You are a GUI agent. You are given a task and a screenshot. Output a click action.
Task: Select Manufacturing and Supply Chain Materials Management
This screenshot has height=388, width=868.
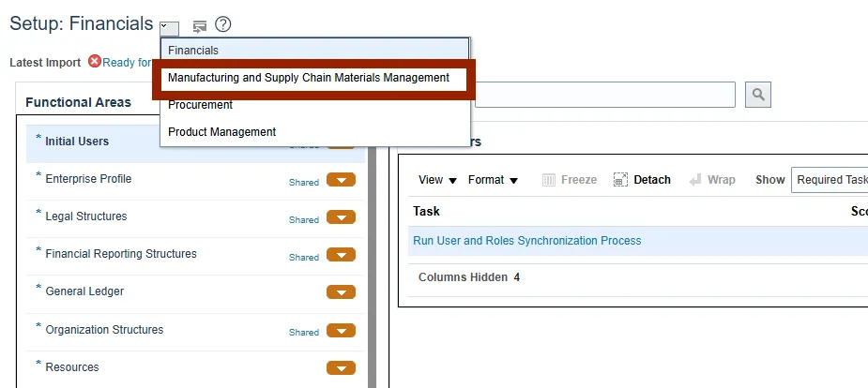309,78
